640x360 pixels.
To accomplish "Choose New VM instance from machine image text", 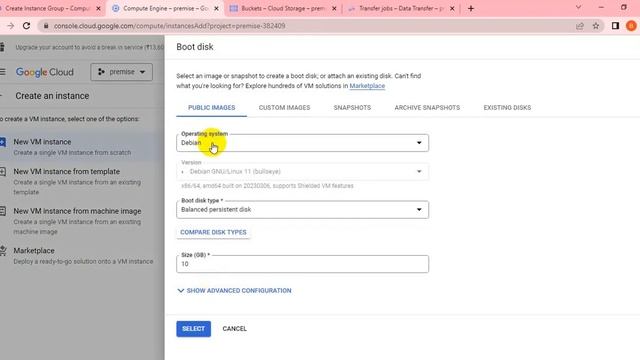I will [x=77, y=211].
